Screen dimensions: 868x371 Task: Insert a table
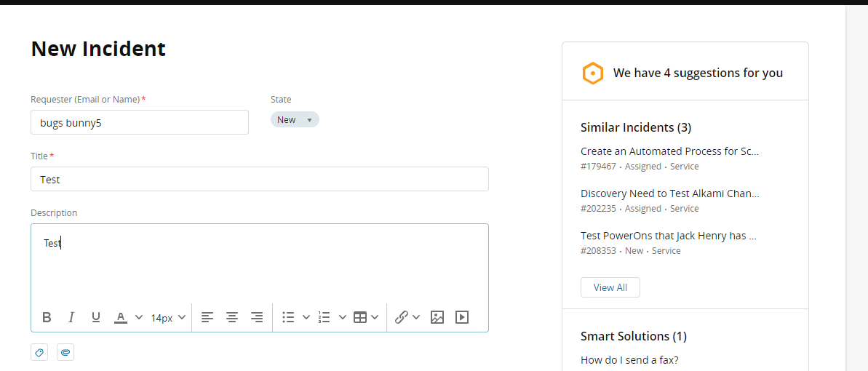pyautogui.click(x=360, y=317)
